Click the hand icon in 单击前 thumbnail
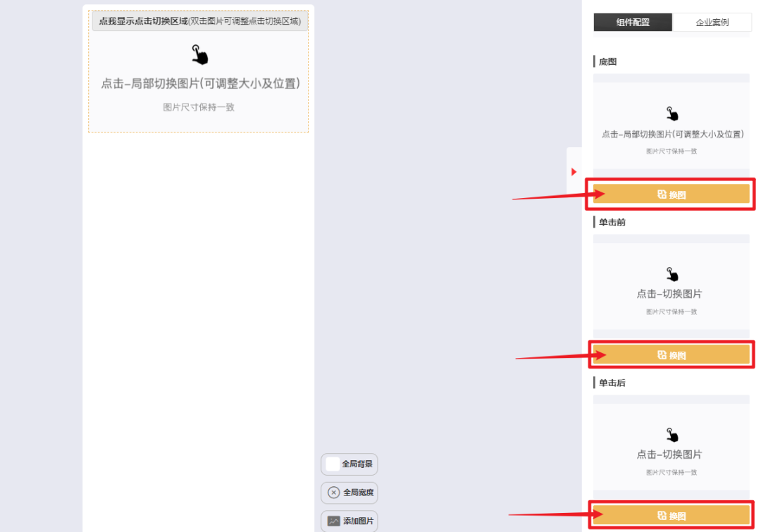Viewport: 761px width, 532px height. tap(672, 274)
